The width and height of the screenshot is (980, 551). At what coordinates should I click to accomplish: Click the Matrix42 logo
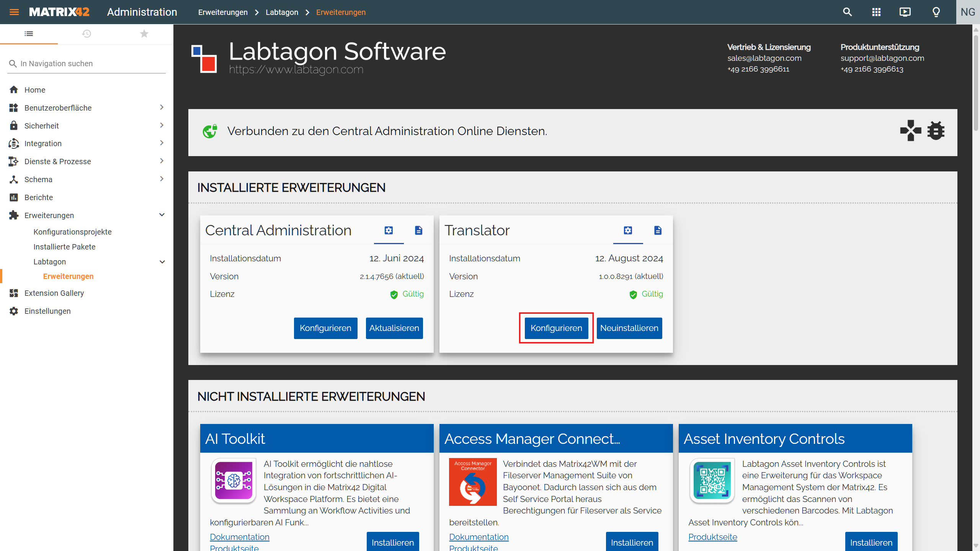point(59,12)
